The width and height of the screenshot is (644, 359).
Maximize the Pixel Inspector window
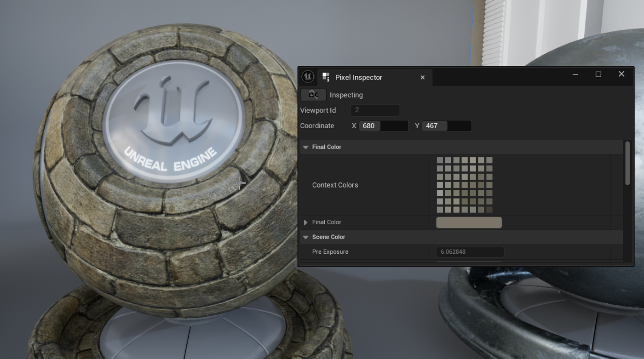[x=598, y=74]
